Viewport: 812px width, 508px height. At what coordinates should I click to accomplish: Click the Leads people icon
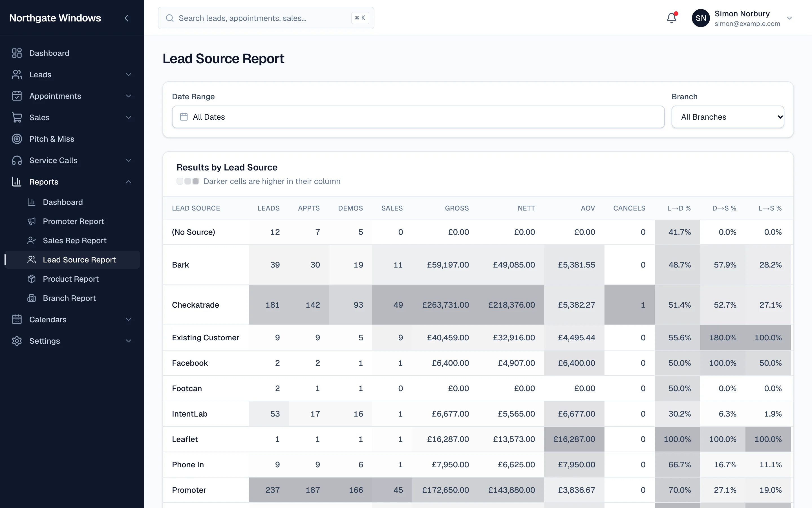click(x=17, y=75)
